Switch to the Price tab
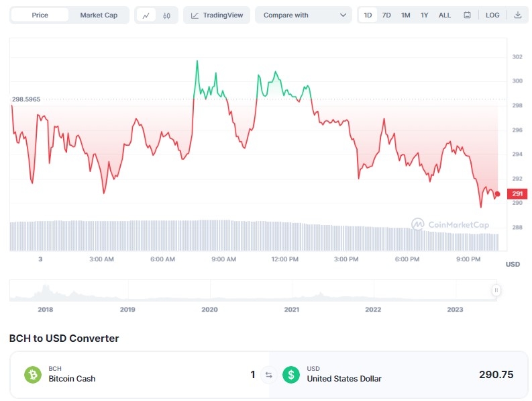This screenshot has width=532, height=401. point(40,15)
